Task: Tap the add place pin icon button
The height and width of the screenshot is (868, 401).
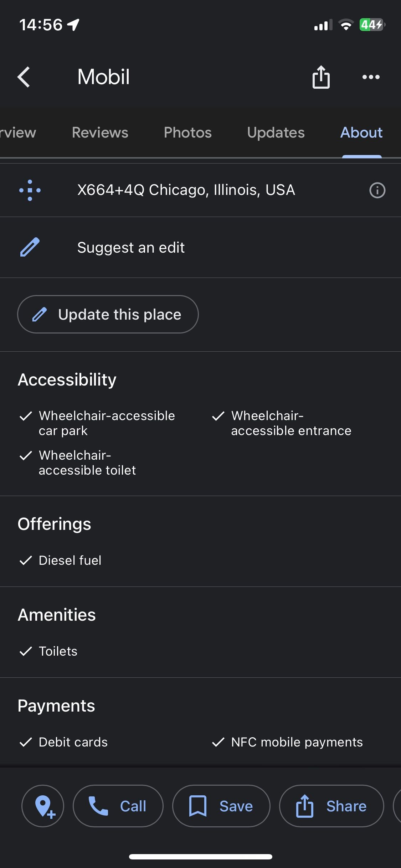Action: click(43, 806)
